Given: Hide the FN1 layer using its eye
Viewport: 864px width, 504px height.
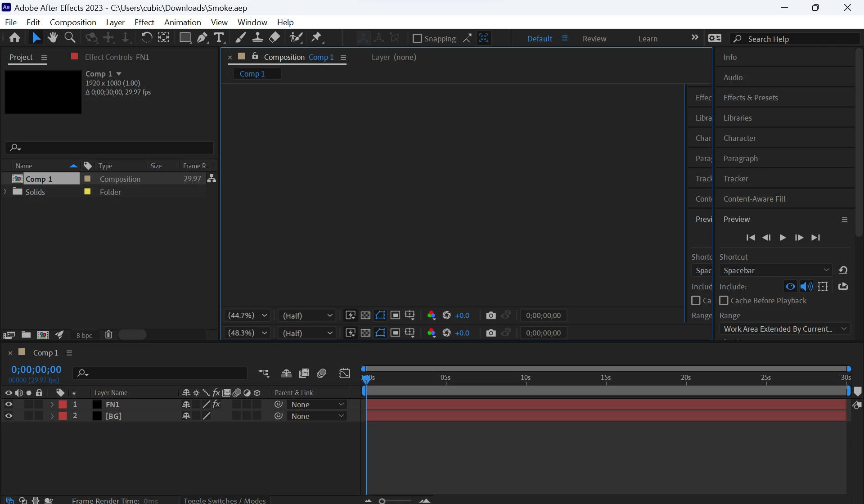Looking at the screenshot, I should pos(9,405).
